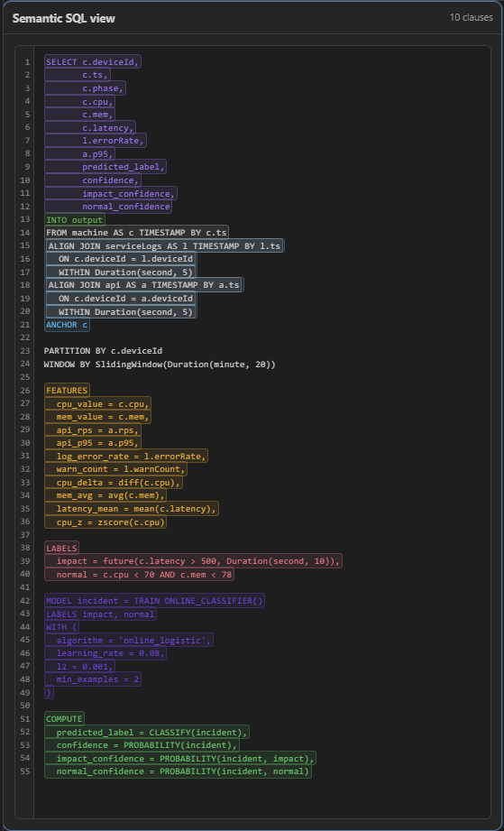Click 'mem_avg = avg(c.mem),' feature
Viewport: 504px width, 831px height.
tap(105, 495)
